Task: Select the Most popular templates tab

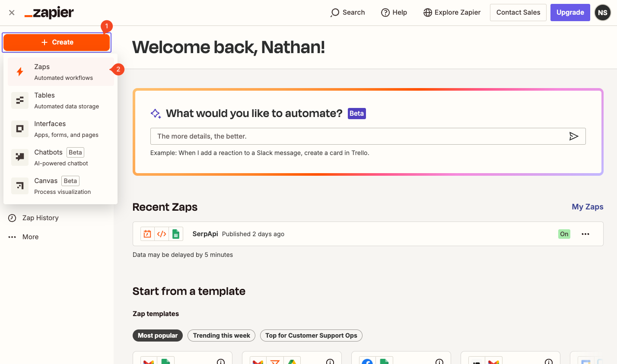Action: (158, 336)
